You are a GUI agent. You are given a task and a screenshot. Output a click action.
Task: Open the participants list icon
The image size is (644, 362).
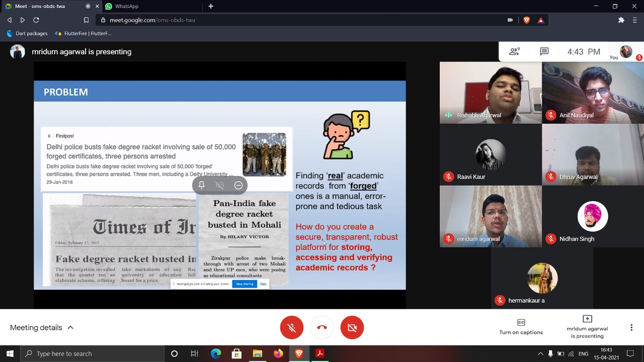click(x=514, y=51)
